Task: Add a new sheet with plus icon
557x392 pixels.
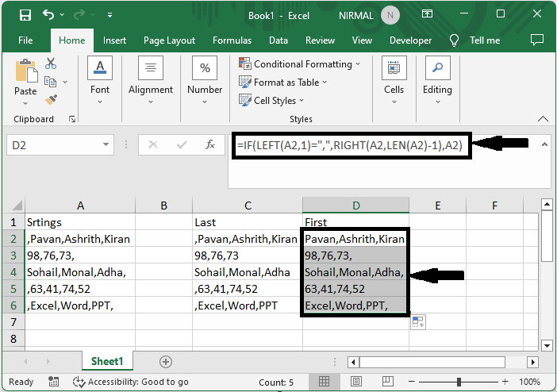Action: click(x=166, y=362)
